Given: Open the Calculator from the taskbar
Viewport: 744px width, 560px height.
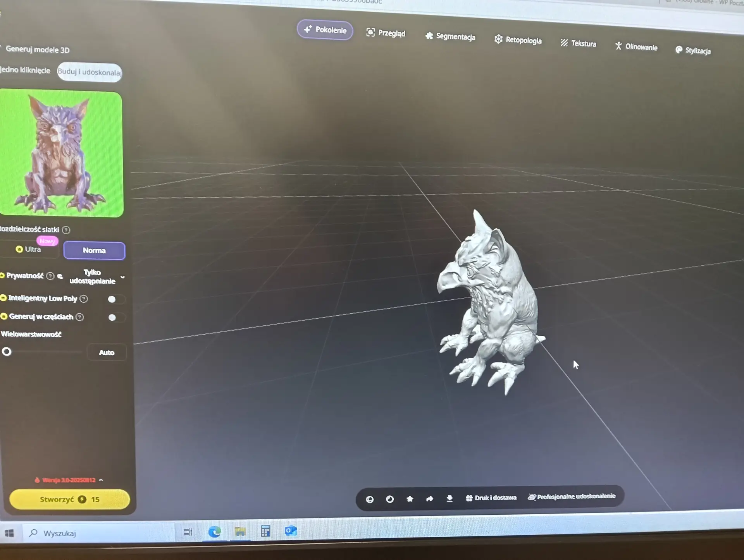Looking at the screenshot, I should [265, 531].
